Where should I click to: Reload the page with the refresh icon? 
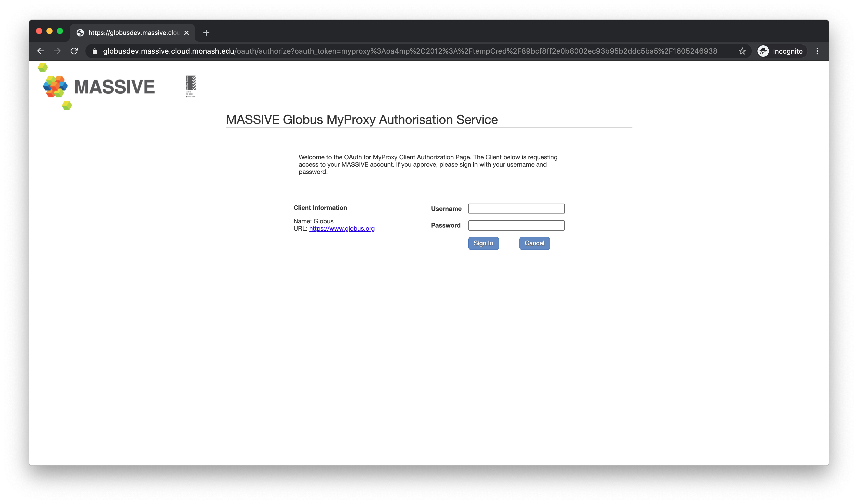[x=74, y=51]
